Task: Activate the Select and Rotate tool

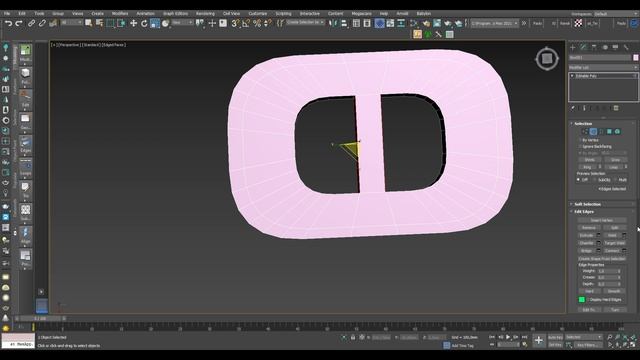Action: pyautogui.click(x=144, y=23)
